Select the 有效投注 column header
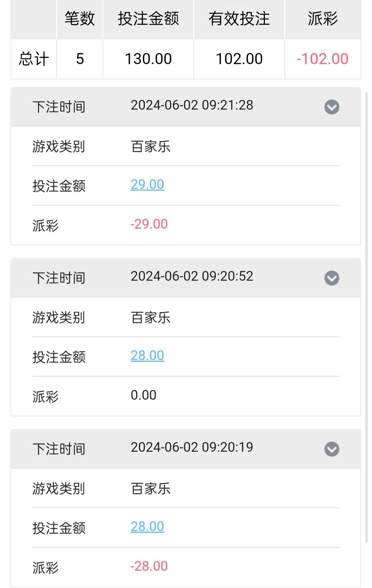The image size is (372, 588). 239,19
